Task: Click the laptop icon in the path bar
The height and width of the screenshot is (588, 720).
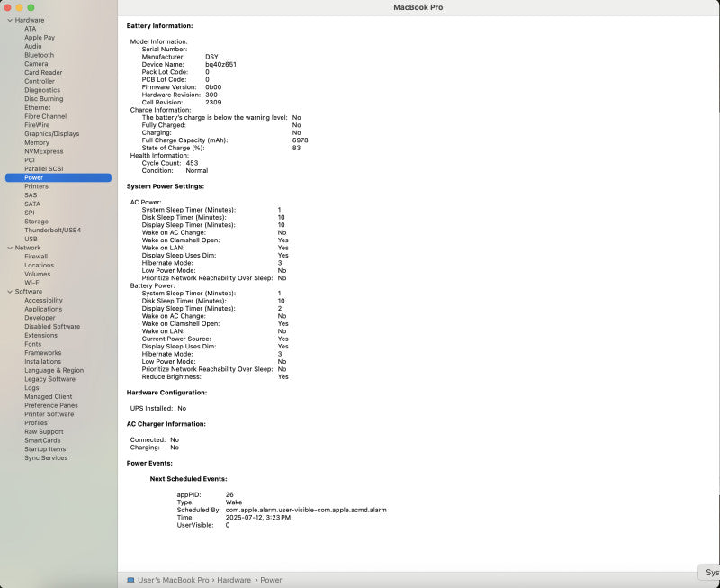Action: 130,580
